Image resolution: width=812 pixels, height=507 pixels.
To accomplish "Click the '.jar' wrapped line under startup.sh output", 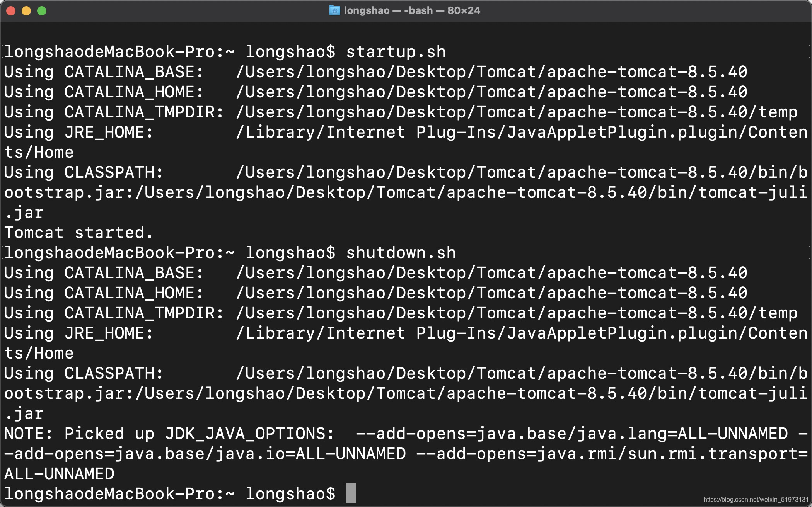I will (x=24, y=213).
